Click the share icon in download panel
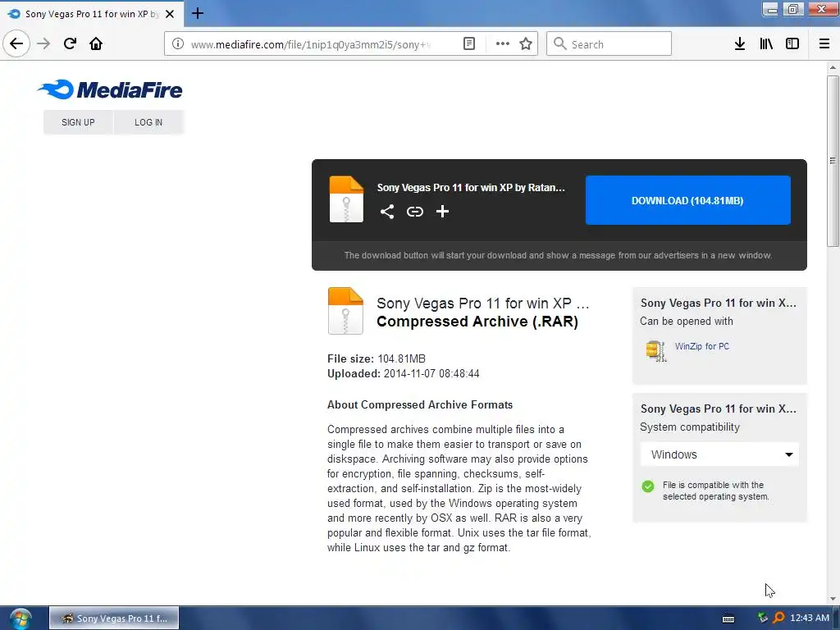The image size is (840, 630). coord(387,212)
